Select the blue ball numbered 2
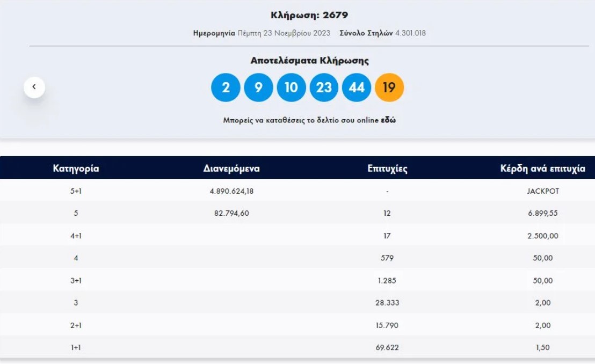 click(226, 86)
